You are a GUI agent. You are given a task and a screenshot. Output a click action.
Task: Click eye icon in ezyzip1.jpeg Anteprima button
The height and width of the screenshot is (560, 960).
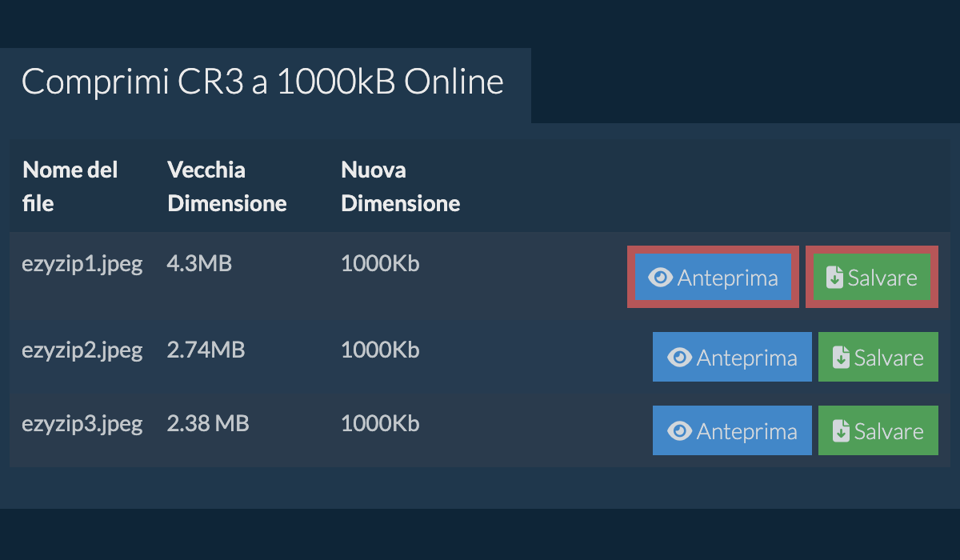pyautogui.click(x=661, y=278)
